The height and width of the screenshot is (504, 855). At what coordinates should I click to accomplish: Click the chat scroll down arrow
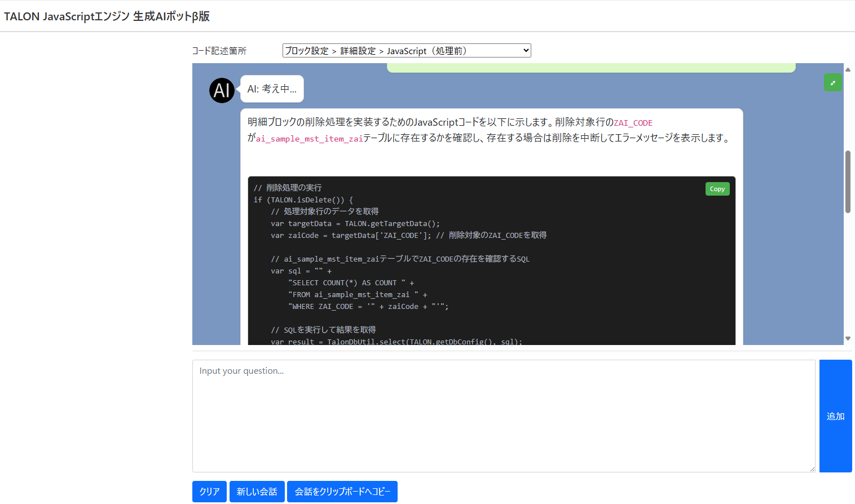coord(848,339)
